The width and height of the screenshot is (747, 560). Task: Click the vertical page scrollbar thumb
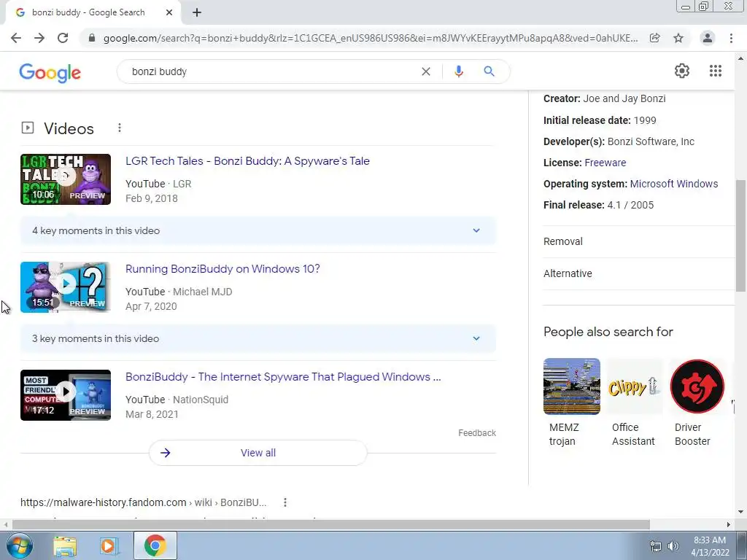(740, 236)
